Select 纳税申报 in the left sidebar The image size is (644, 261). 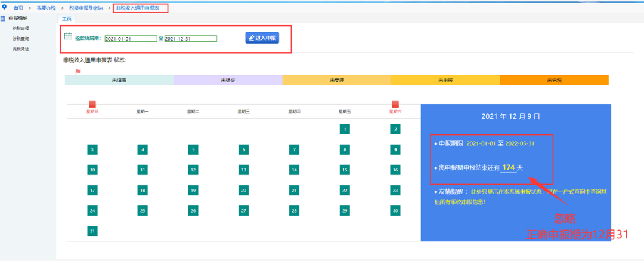point(21,28)
